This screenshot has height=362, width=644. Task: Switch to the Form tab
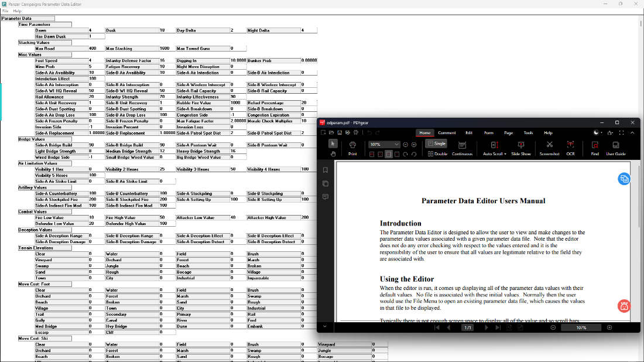tap(488, 133)
